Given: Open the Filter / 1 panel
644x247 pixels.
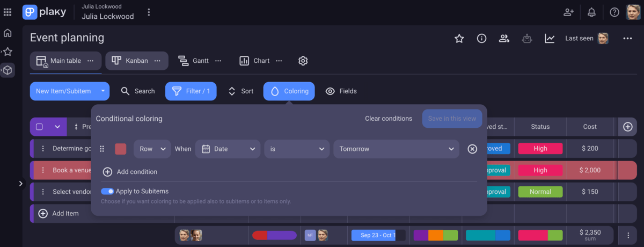Looking at the screenshot, I should pyautogui.click(x=191, y=91).
